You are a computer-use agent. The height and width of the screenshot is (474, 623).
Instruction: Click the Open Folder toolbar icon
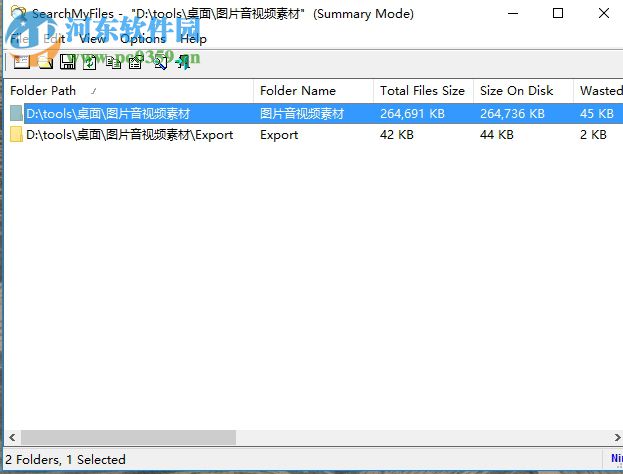click(45, 62)
